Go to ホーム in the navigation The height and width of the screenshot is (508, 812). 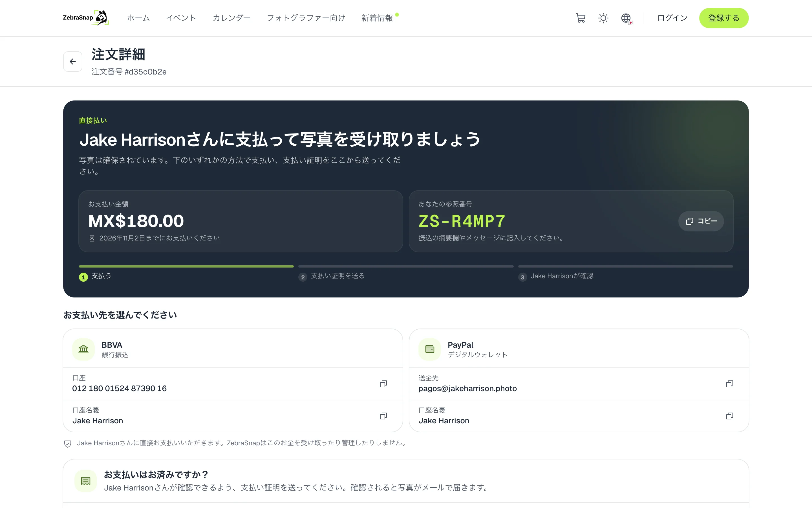click(x=139, y=18)
